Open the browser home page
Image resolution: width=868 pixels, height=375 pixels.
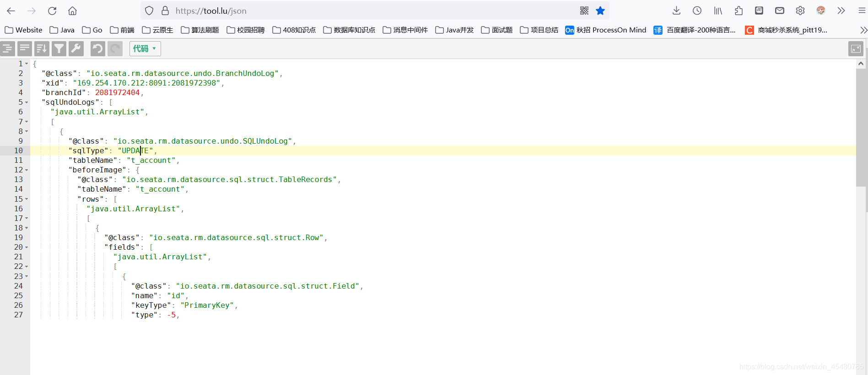pyautogui.click(x=72, y=11)
